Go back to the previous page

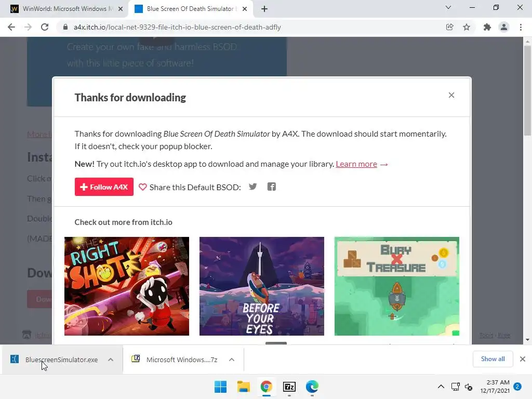[x=11, y=27]
